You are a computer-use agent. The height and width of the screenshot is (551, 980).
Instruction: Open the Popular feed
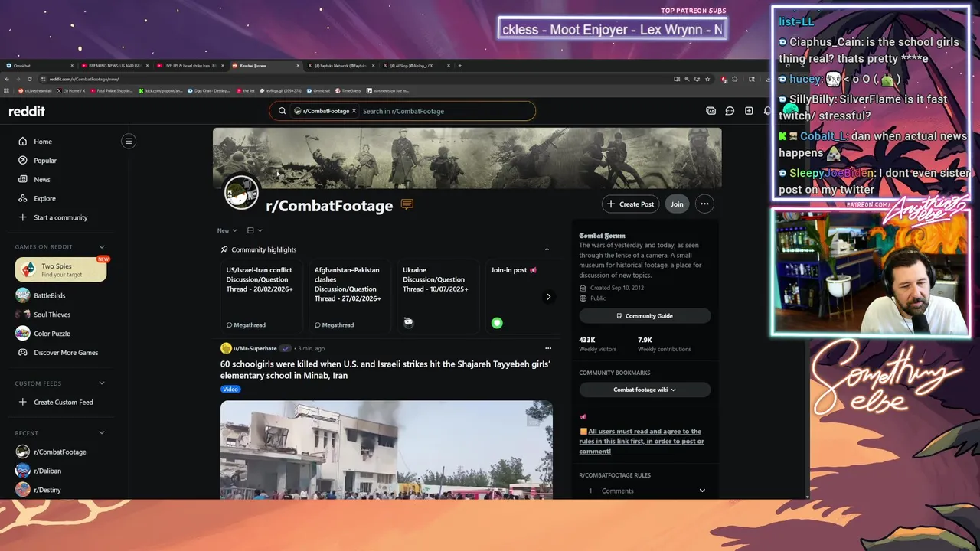pyautogui.click(x=45, y=161)
